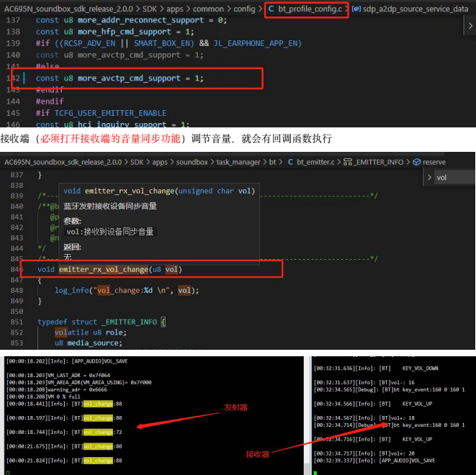Click the field cube icon before reserve
The height and width of the screenshot is (475, 476).
(x=416, y=162)
